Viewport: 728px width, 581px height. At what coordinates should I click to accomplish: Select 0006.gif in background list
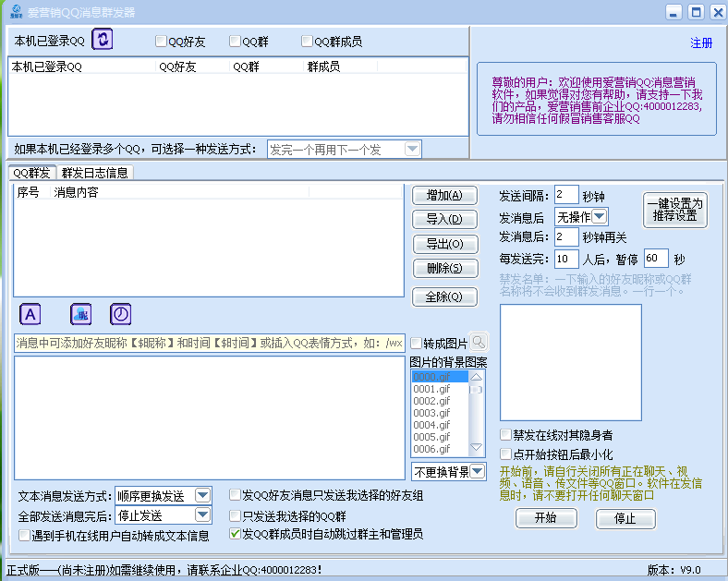440,449
